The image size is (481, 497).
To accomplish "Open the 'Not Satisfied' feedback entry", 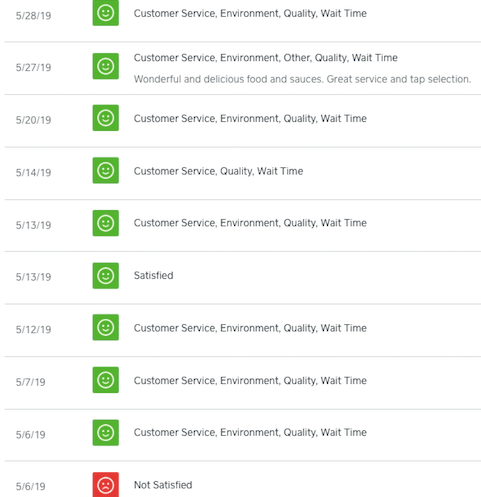I will click(163, 485).
